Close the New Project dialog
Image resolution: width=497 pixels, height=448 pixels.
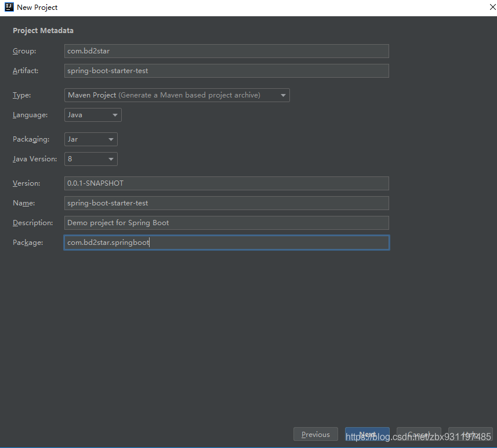coord(492,7)
